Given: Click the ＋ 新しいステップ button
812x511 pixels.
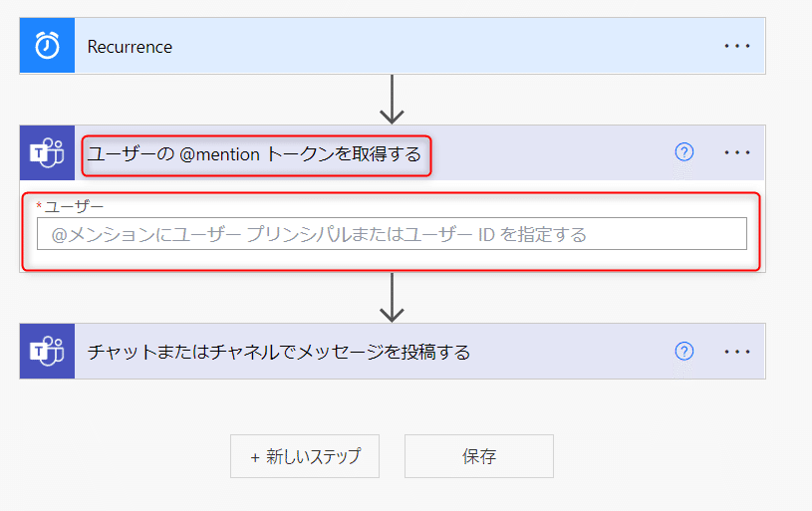Looking at the screenshot, I should [x=305, y=456].
